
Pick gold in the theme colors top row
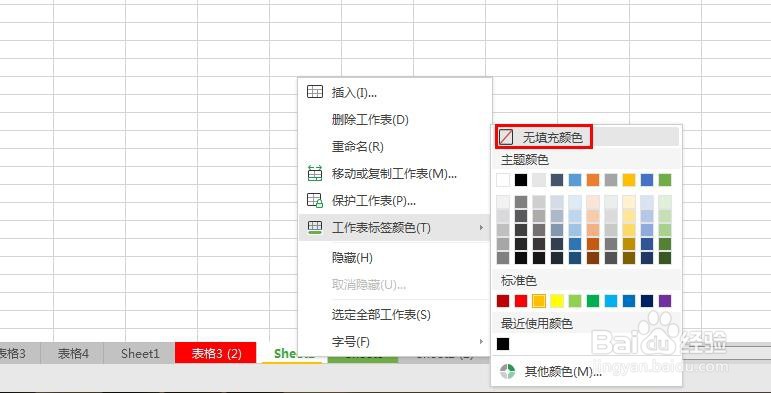coord(629,180)
